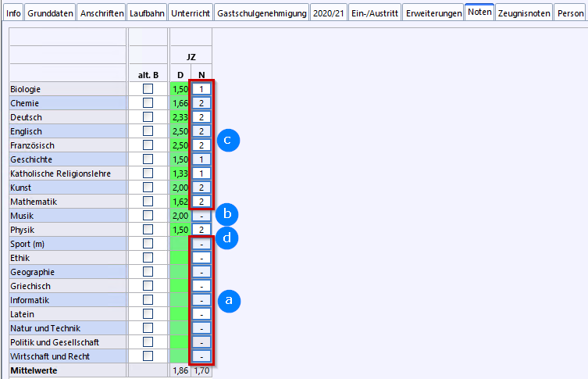The width and height of the screenshot is (588, 379).
Task: Tick alt. B checkbox for Musik
Action: (x=148, y=216)
